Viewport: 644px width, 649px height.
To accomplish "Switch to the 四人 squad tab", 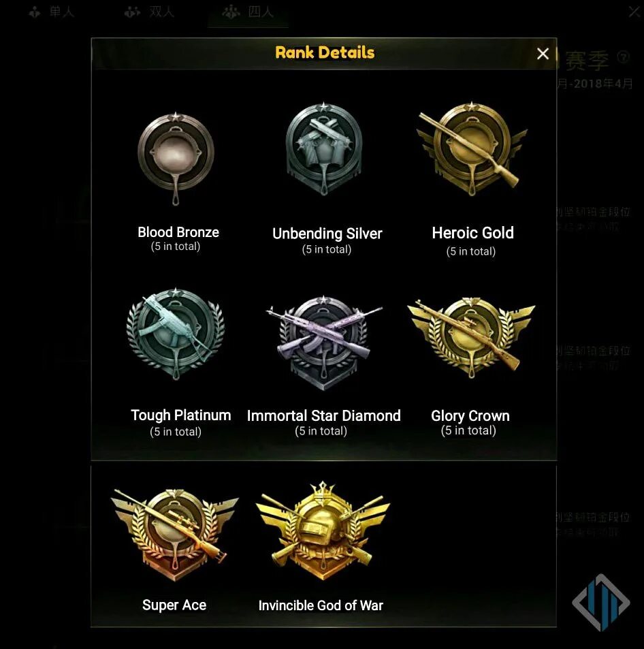I will coord(248,12).
